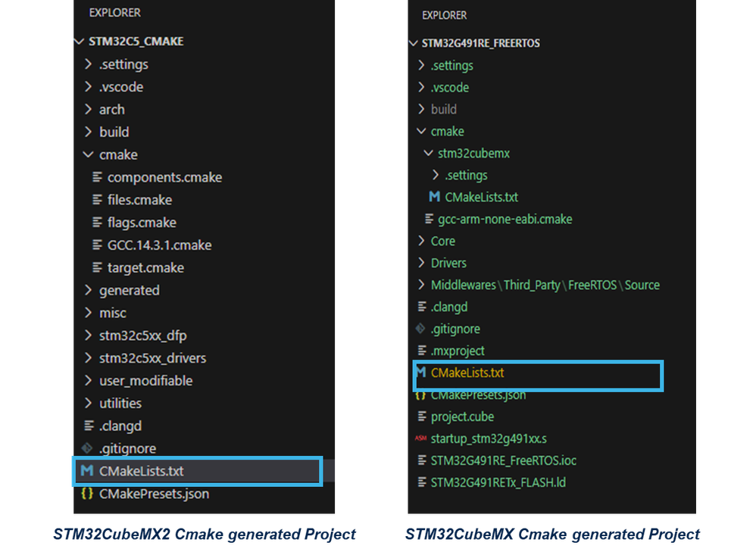This screenshot has width=756, height=552.
Task: Open CMakePresets.json in STM32C5_CMAKE
Action: (x=155, y=494)
